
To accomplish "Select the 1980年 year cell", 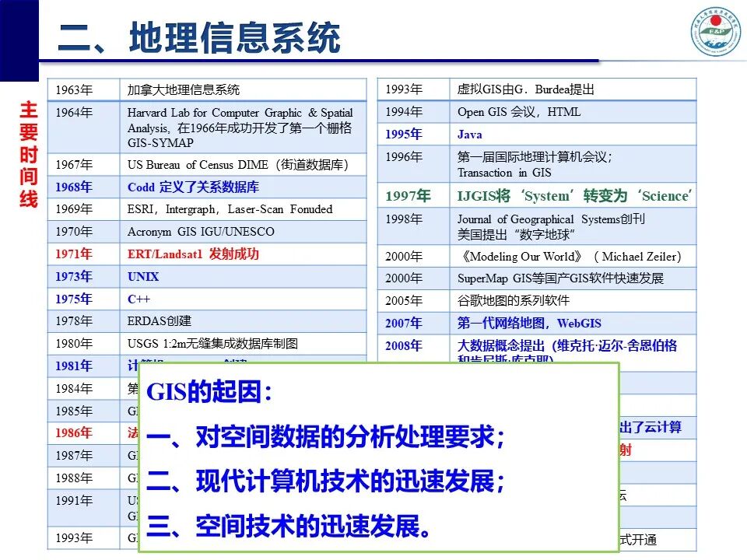I will [x=83, y=343].
